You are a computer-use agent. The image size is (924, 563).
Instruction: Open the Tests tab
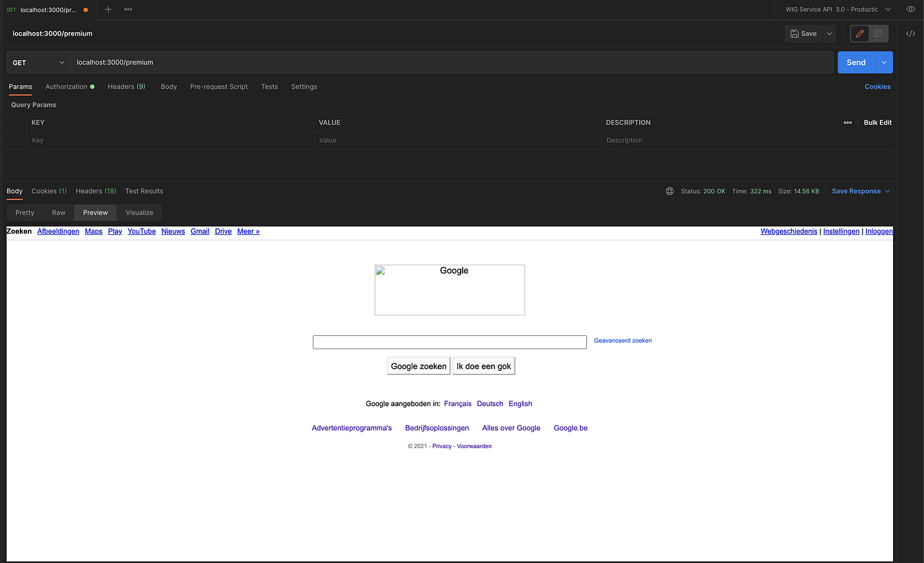[x=269, y=86]
